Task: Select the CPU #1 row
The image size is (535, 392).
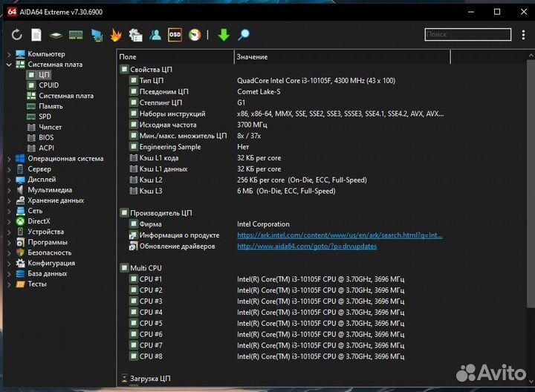Action: coord(151,279)
